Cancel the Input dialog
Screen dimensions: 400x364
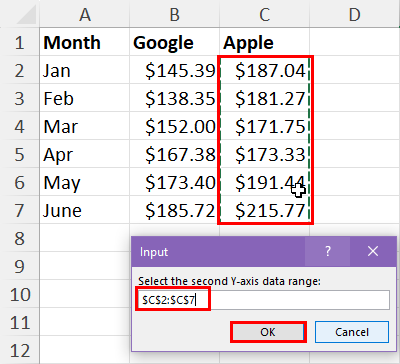352,332
